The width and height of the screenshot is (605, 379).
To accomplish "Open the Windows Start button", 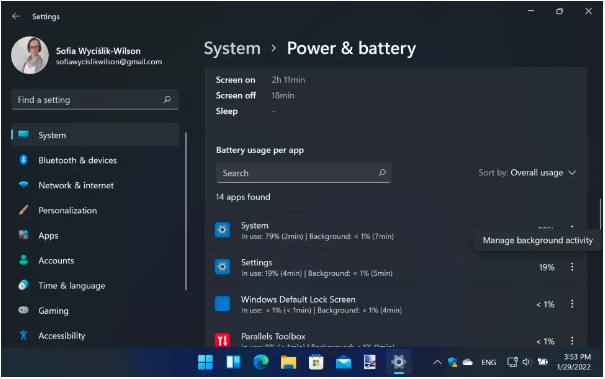I will [x=205, y=362].
